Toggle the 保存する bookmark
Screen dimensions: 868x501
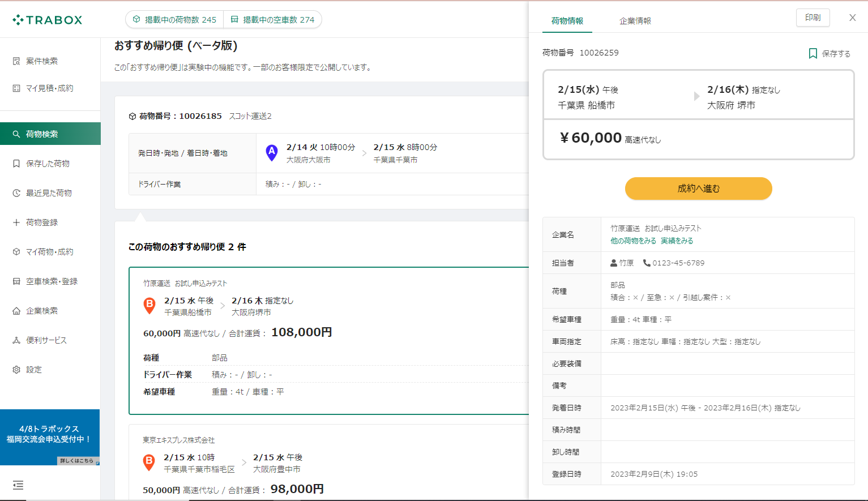tap(829, 53)
